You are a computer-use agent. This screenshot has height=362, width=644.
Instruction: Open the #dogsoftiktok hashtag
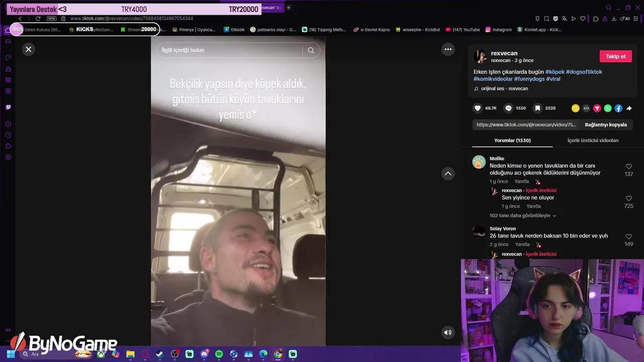point(584,72)
